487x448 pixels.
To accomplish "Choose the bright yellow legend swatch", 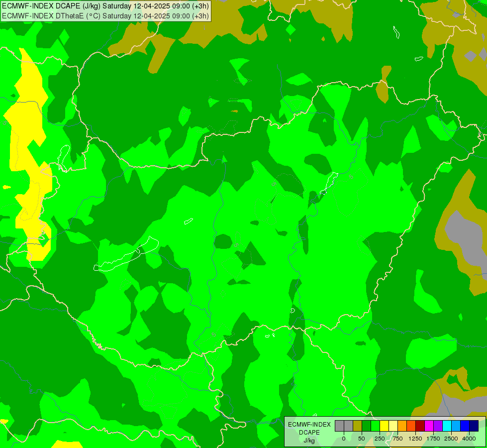I will [384, 426].
